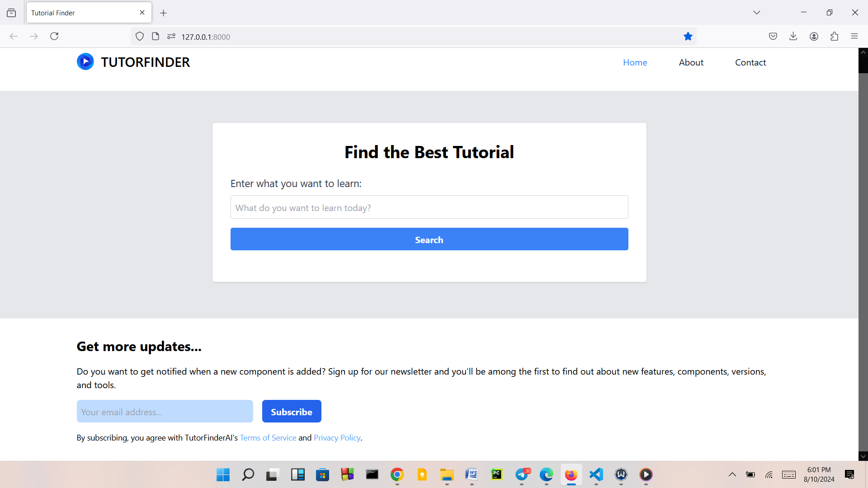Viewport: 868px width, 488px height.
Task: Open Visual Studio Code from taskbar
Action: coord(596,474)
